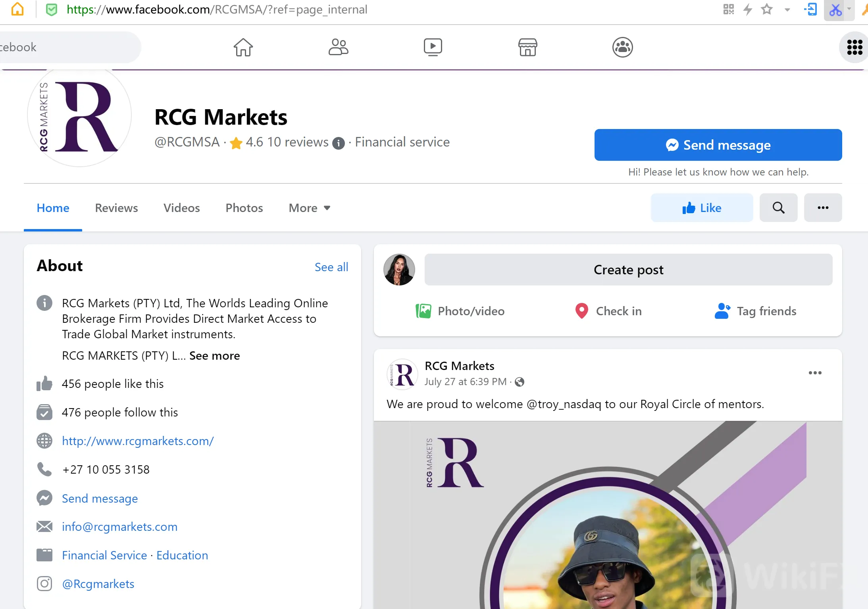Click the browser address bar URL

tap(217, 10)
